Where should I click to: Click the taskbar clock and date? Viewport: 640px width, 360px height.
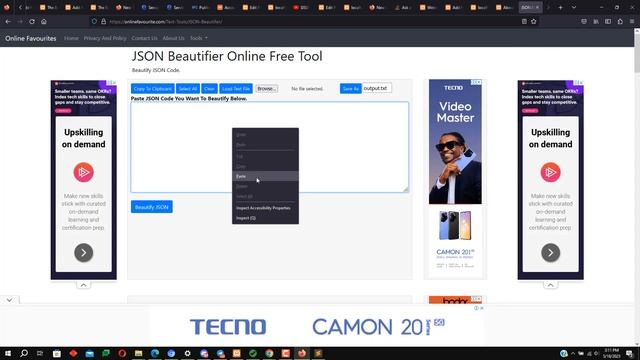click(611, 353)
